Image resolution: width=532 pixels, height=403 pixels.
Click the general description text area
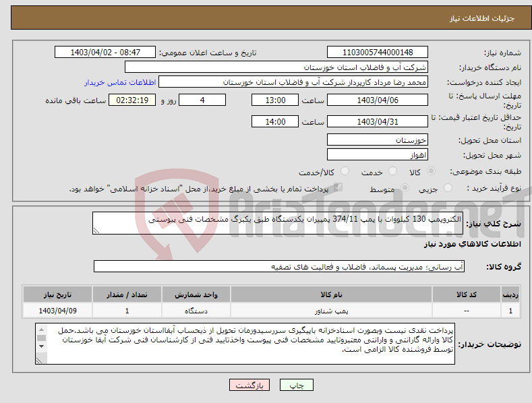pyautogui.click(x=278, y=223)
